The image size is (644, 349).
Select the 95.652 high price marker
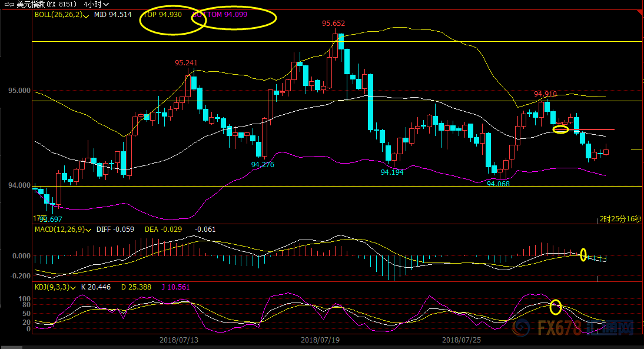coord(333,24)
